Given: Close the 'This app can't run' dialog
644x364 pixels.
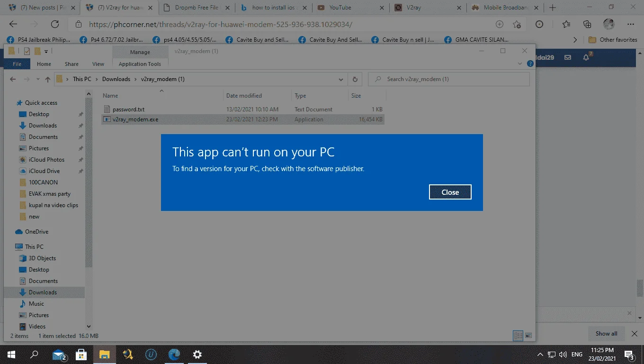Looking at the screenshot, I should tap(450, 192).
